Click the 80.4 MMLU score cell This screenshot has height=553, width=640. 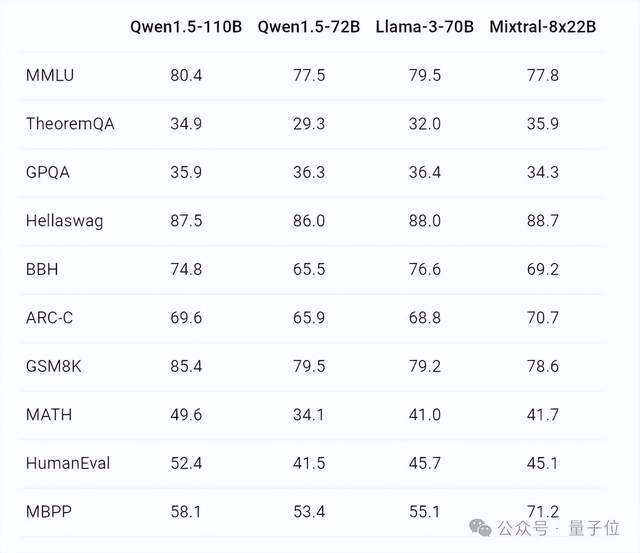(187, 74)
